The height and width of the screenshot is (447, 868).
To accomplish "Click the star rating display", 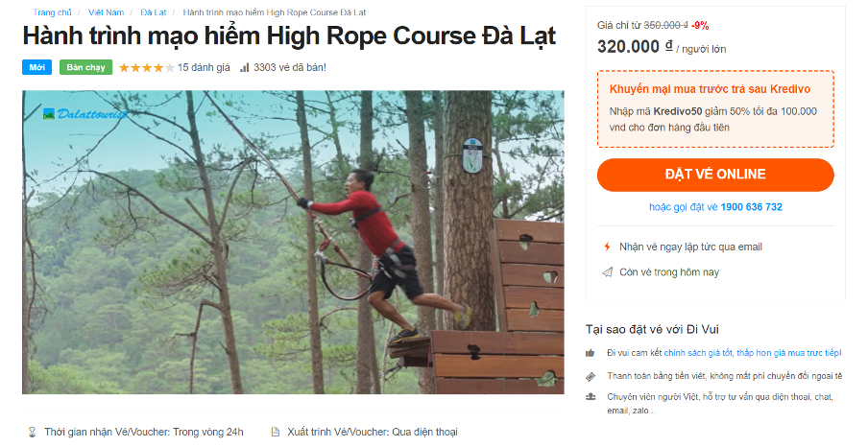I will [146, 68].
